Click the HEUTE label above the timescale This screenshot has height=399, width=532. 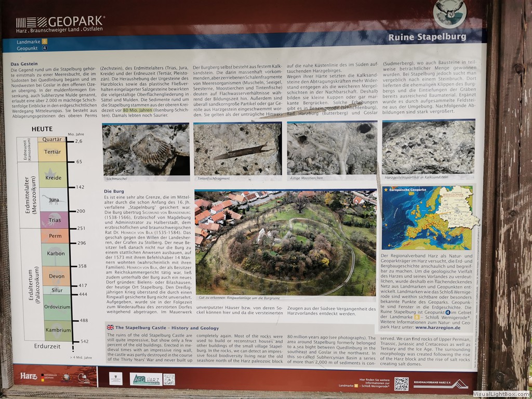click(42, 129)
